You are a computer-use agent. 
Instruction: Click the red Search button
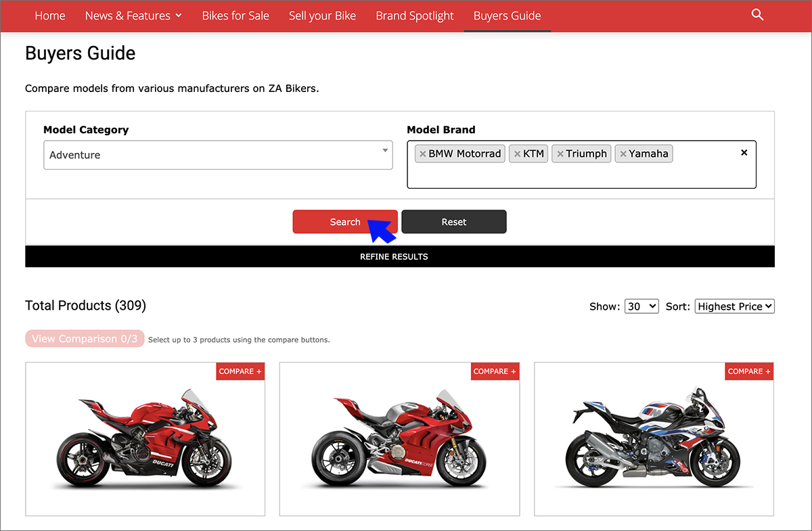click(x=345, y=222)
